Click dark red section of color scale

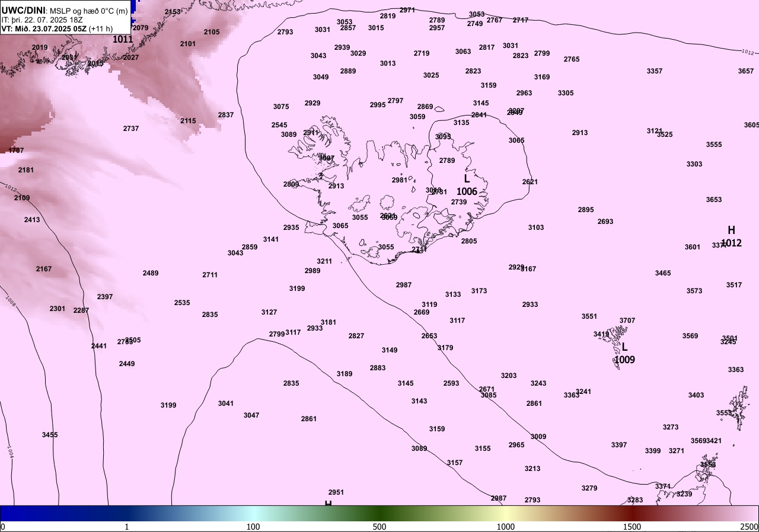[632, 513]
